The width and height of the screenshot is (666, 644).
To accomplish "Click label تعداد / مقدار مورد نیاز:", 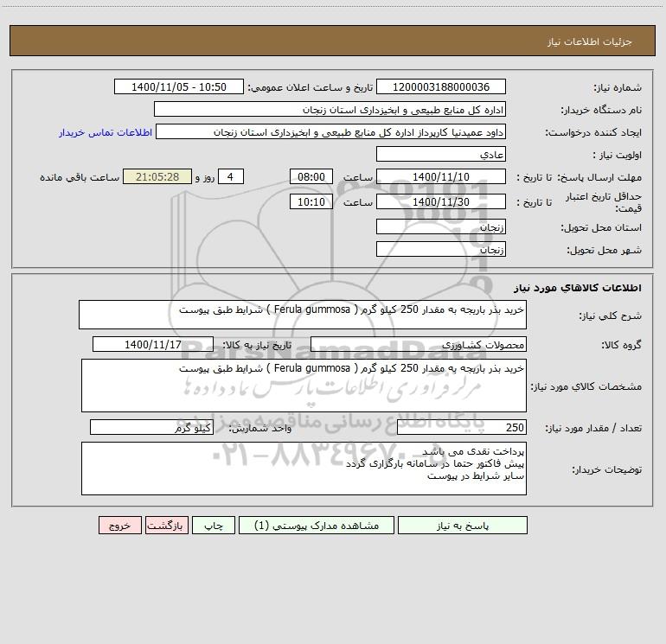I will click(593, 428).
